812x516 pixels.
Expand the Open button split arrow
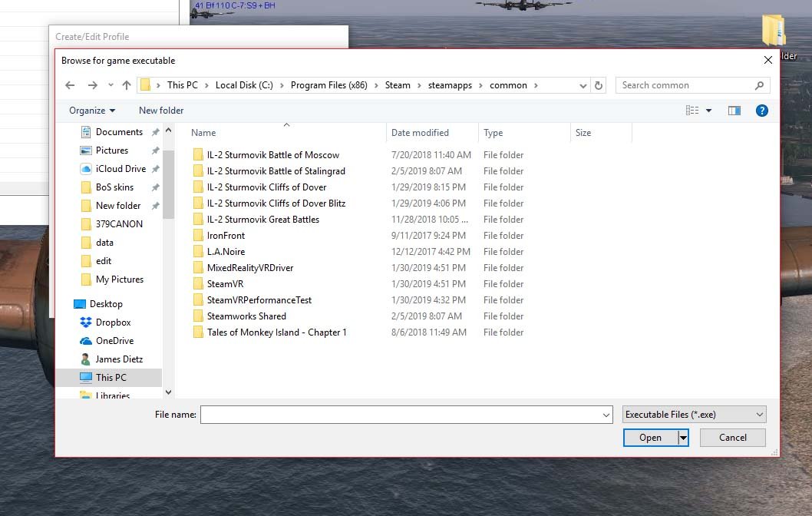pos(684,438)
